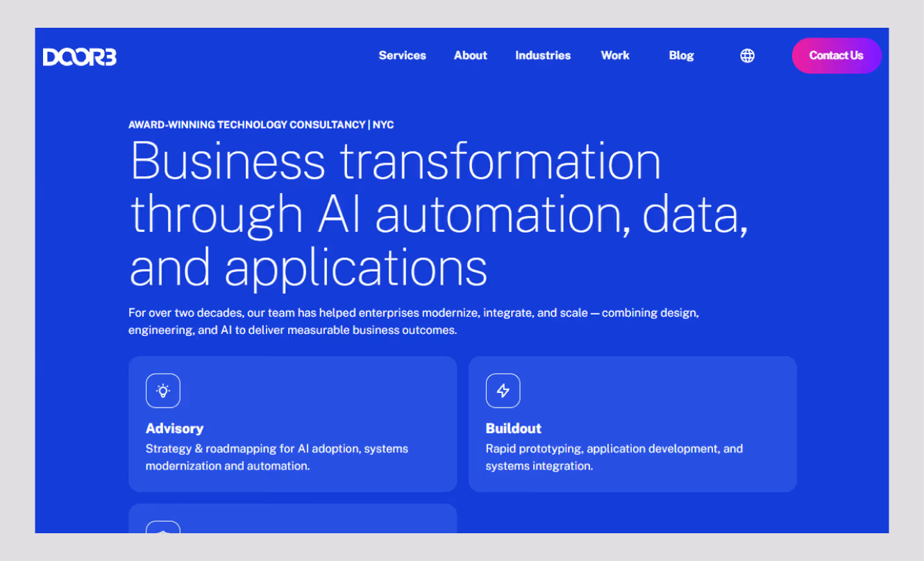This screenshot has width=924, height=561.
Task: Click the Buildout rapid prototyping description
Action: pyautogui.click(x=614, y=457)
